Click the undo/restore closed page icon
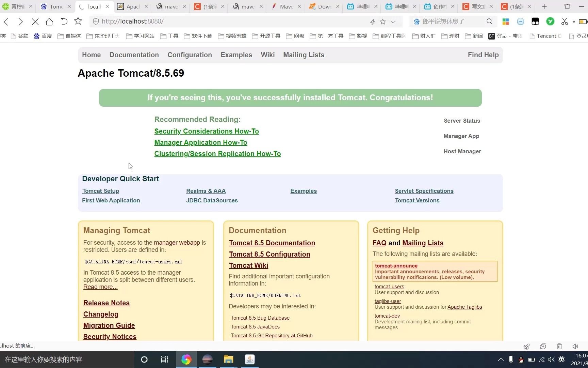This screenshot has width=588, height=368. click(x=64, y=21)
